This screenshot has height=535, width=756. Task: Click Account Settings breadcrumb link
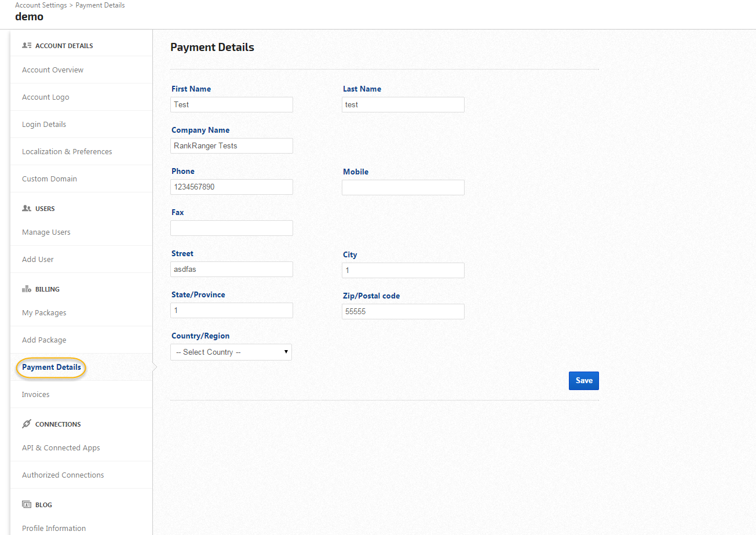[x=39, y=5]
